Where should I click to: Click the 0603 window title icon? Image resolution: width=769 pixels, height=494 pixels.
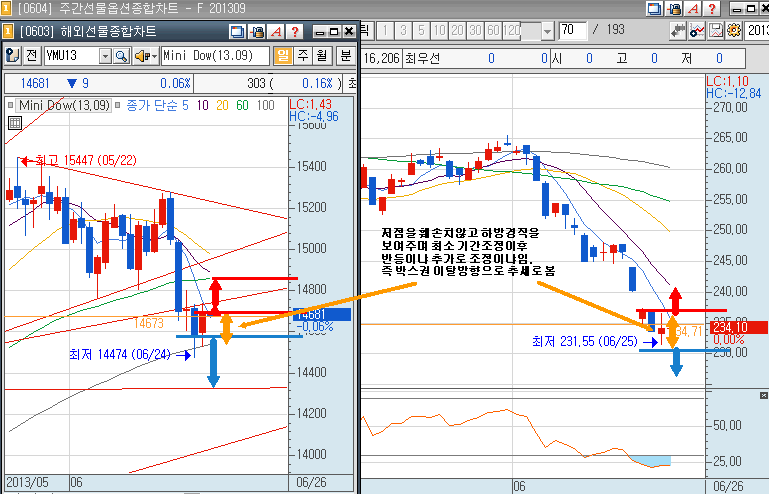pos(7,31)
